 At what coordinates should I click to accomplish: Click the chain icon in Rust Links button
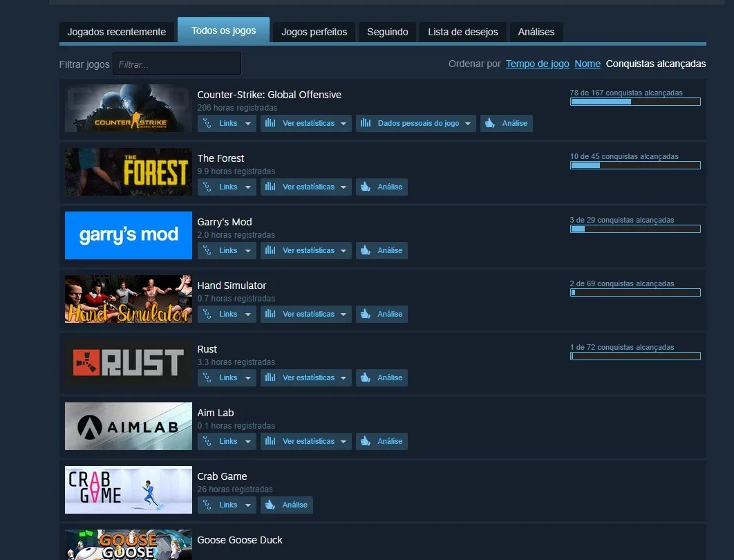(x=207, y=378)
